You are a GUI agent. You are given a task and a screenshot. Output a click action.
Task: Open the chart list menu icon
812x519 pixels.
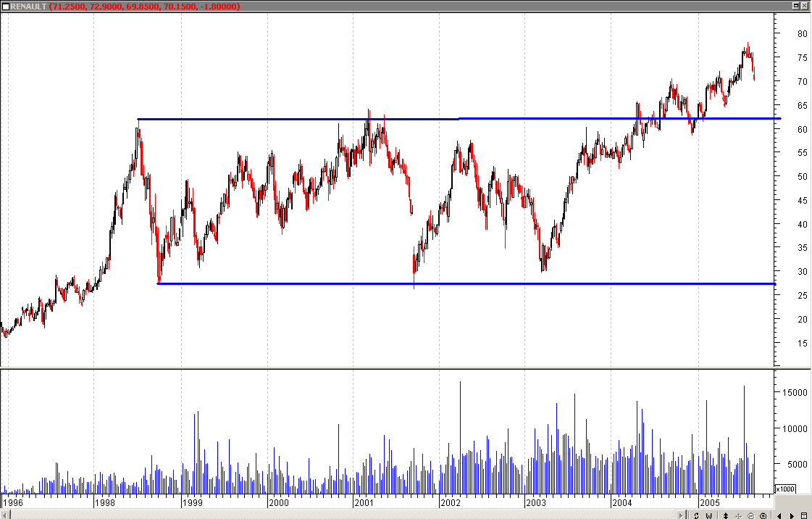(804, 515)
